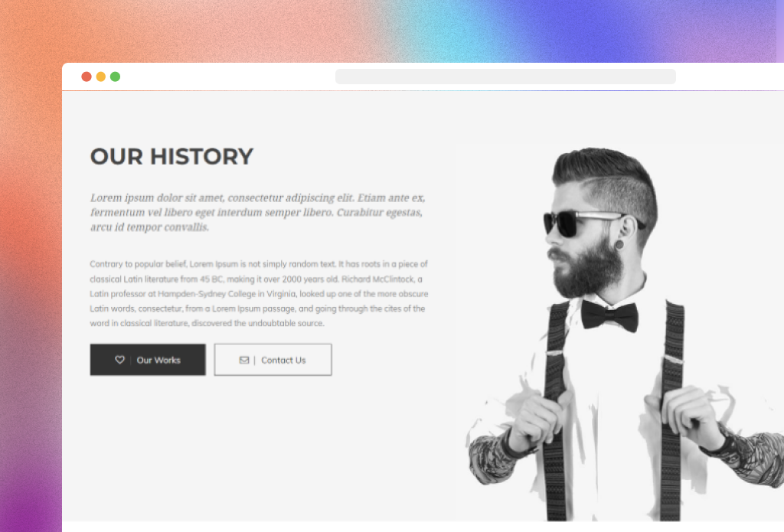Click the man's slicked-back hair
Image resolution: width=784 pixels, height=532 pixels.
click(x=607, y=178)
